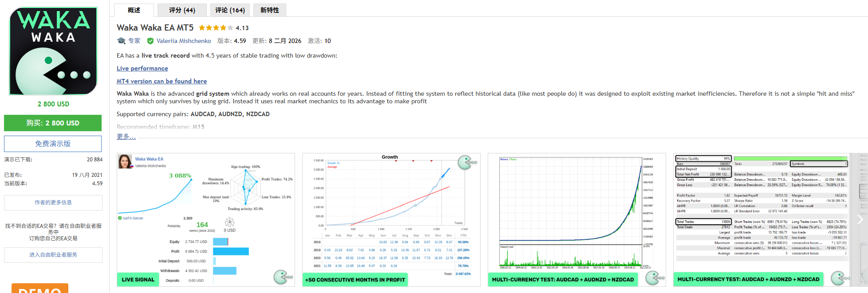The image size is (868, 293).
Task: Click next arrow in screenshot gallery
Action: pyautogui.click(x=860, y=219)
